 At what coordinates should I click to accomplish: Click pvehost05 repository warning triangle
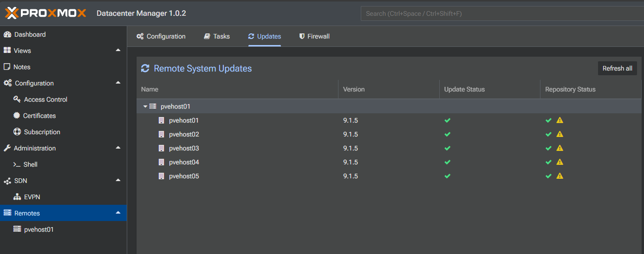560,176
